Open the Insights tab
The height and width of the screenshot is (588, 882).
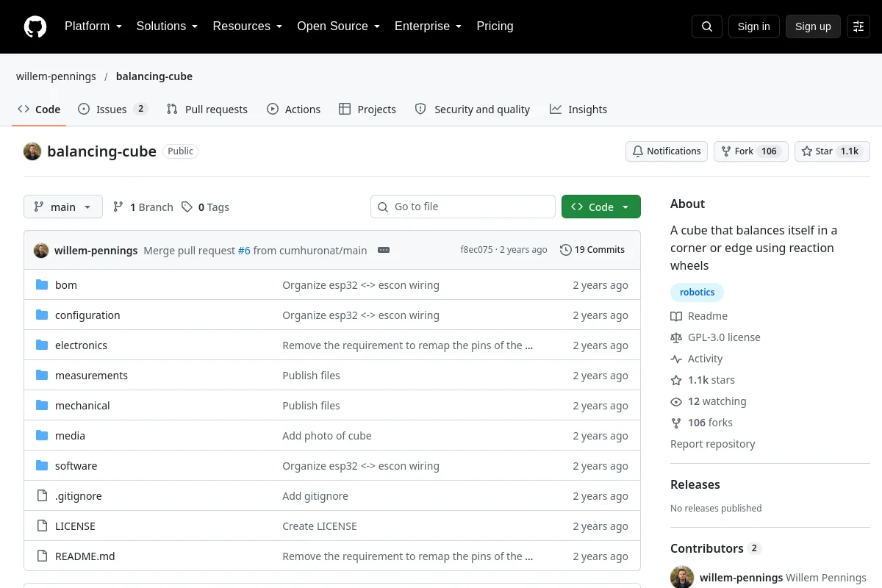coord(578,110)
